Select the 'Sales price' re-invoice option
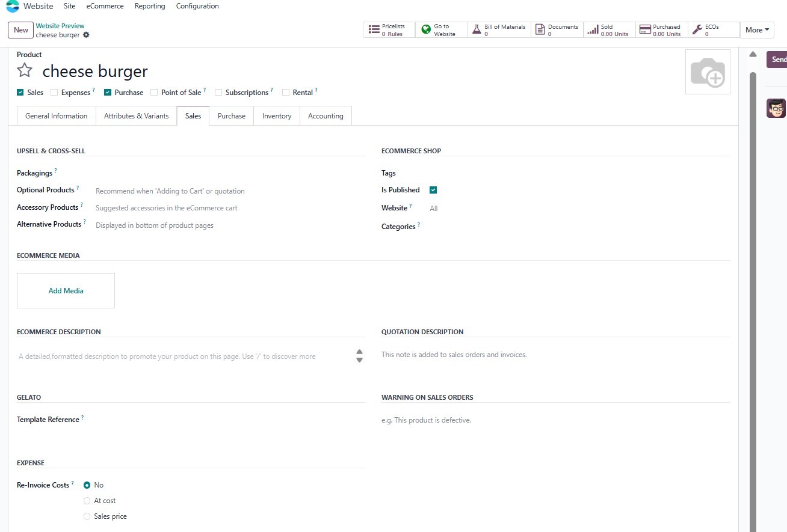787x532 pixels. click(87, 516)
